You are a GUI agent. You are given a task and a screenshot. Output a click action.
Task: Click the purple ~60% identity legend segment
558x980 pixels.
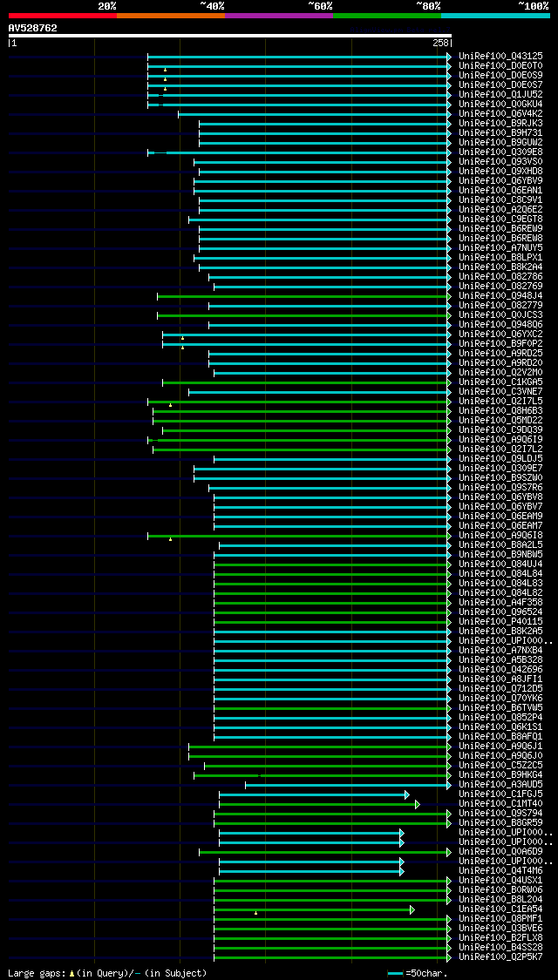click(x=279, y=15)
